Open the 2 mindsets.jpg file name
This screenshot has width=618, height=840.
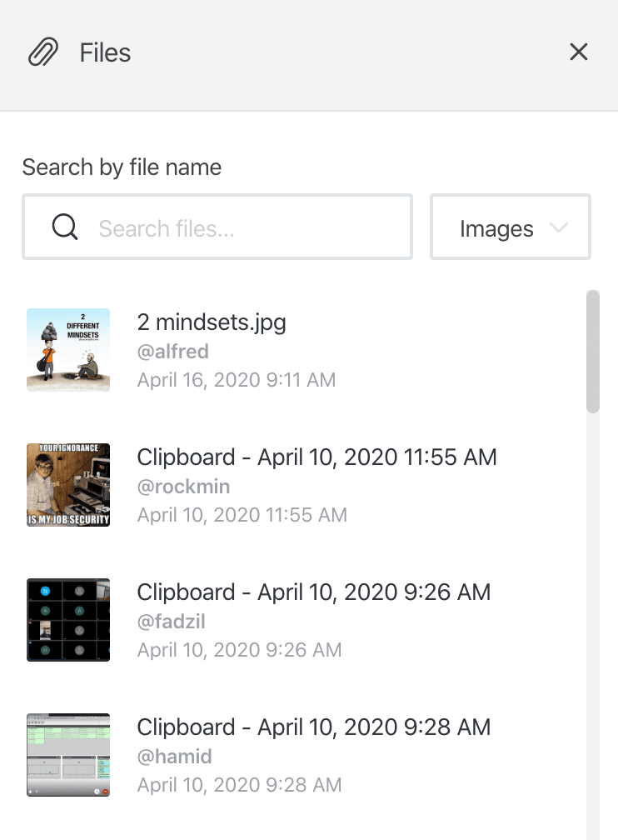pyautogui.click(x=212, y=323)
